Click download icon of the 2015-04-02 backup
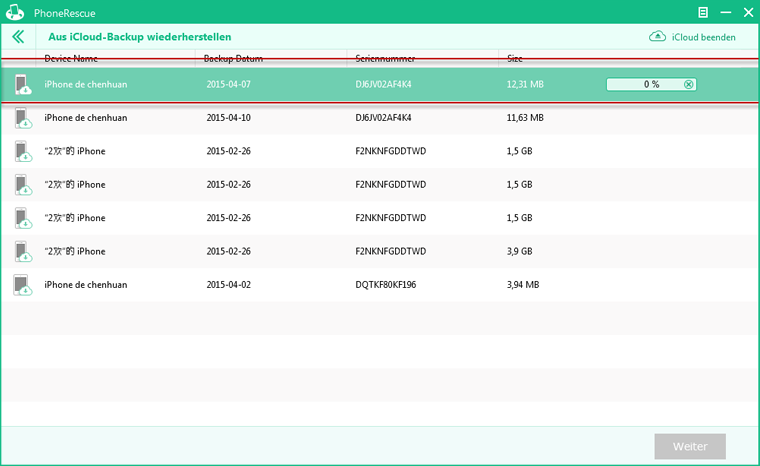Screen dimensions: 760x466 (x=22, y=285)
